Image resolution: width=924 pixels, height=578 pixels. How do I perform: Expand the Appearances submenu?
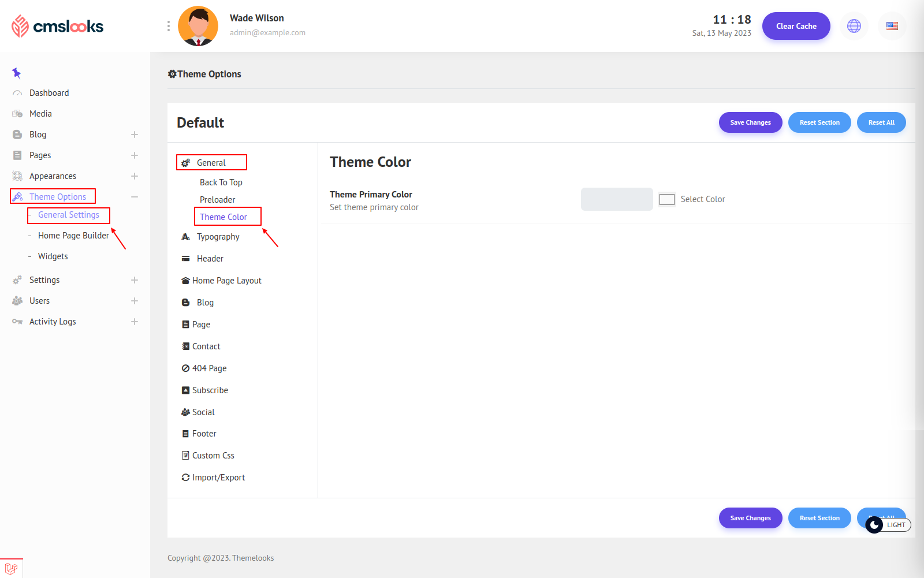[135, 176]
